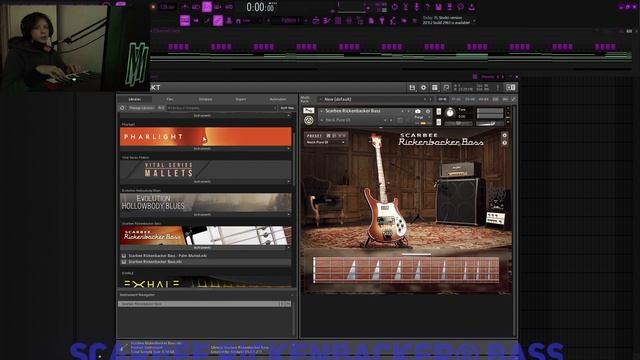Open the snapshot camera icon in the instrument header
The width and height of the screenshot is (640, 360).
418,111
